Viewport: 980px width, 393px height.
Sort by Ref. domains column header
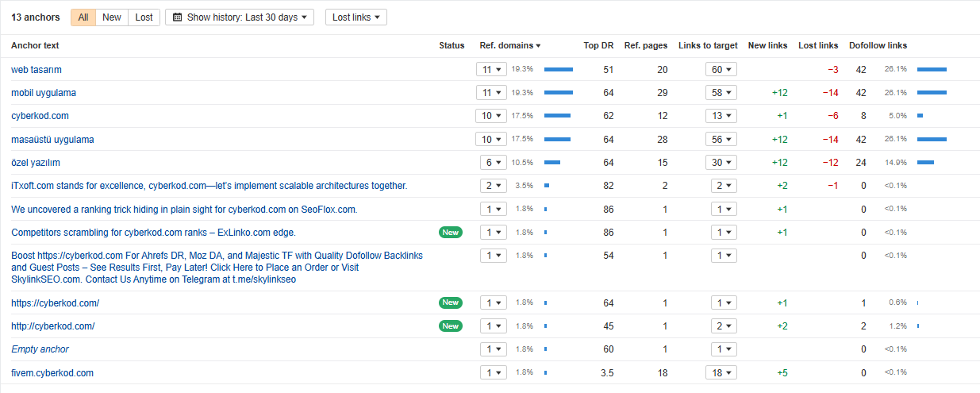point(509,46)
